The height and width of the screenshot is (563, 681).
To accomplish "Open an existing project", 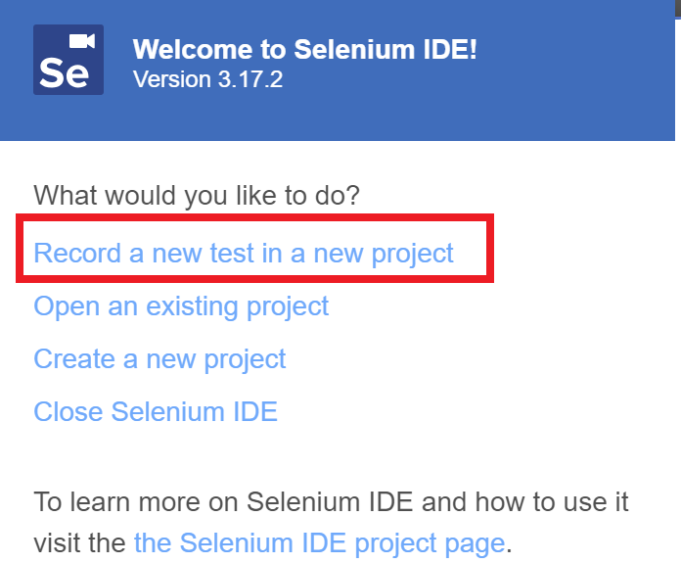I will (181, 307).
